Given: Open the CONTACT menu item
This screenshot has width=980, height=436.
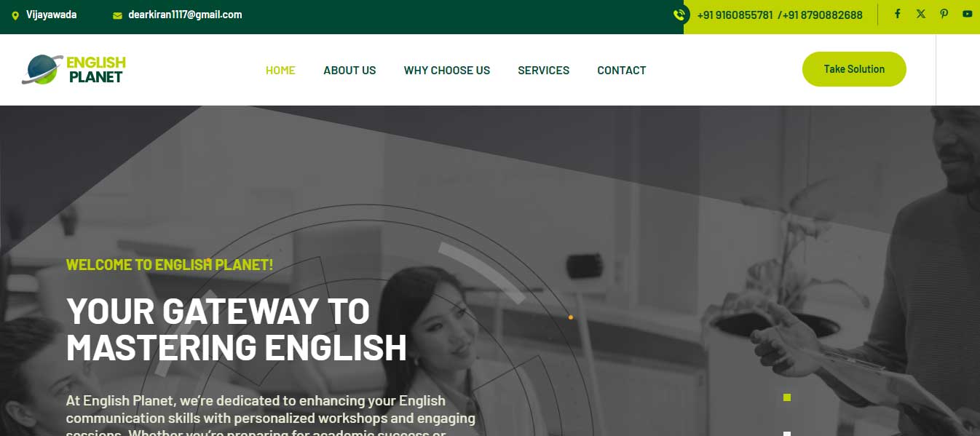Looking at the screenshot, I should 622,71.
